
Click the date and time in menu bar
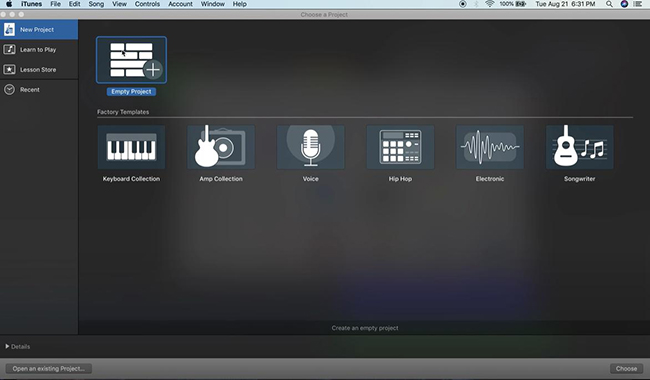[565, 4]
